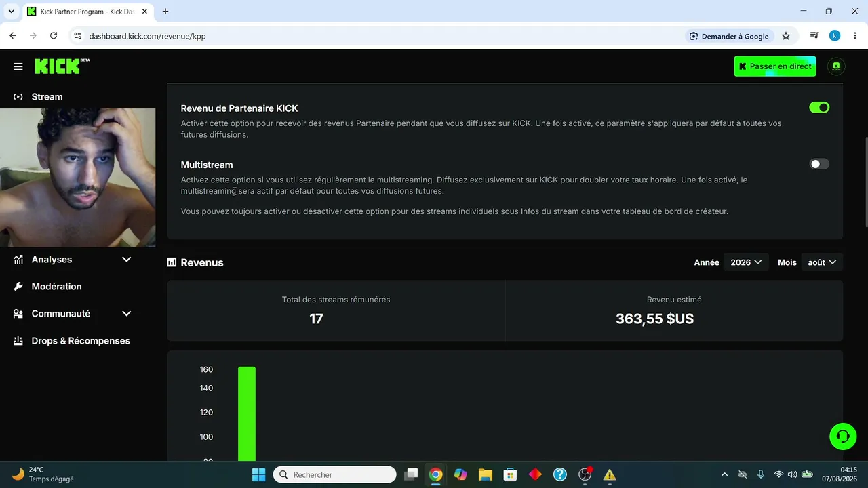
Task: Click the Rechercher taskbar search box
Action: pyautogui.click(x=334, y=474)
